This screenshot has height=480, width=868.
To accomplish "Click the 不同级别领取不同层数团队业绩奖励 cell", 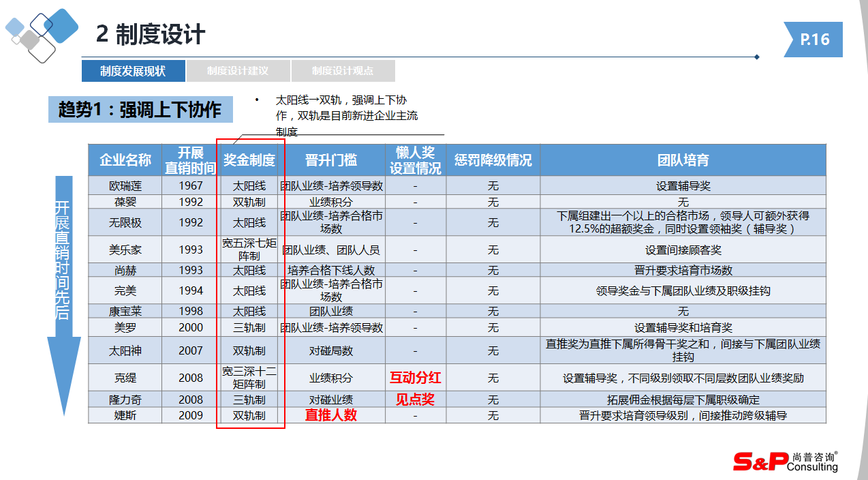I will pos(683,378).
